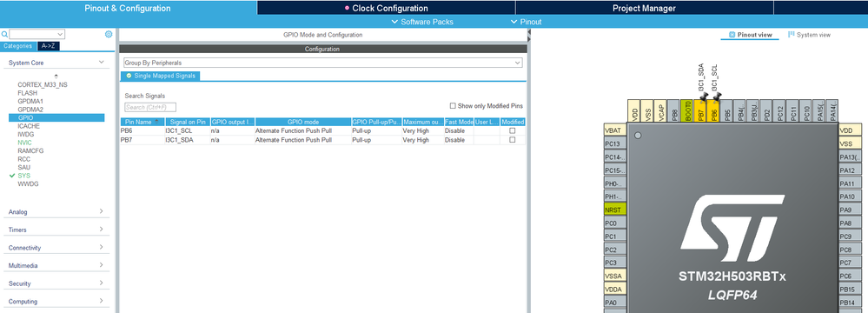
Task: Select the PC6 pin on the chip
Action: click(x=851, y=276)
